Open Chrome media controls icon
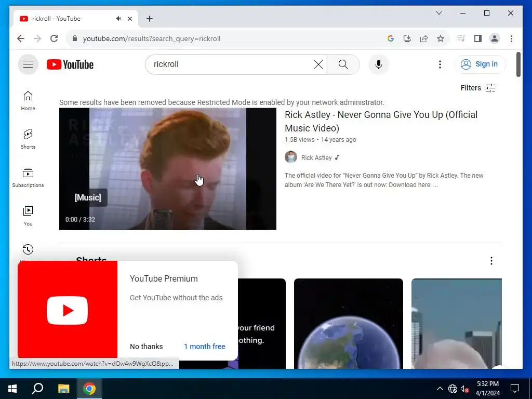Image resolution: width=532 pixels, height=399 pixels. [460, 38]
